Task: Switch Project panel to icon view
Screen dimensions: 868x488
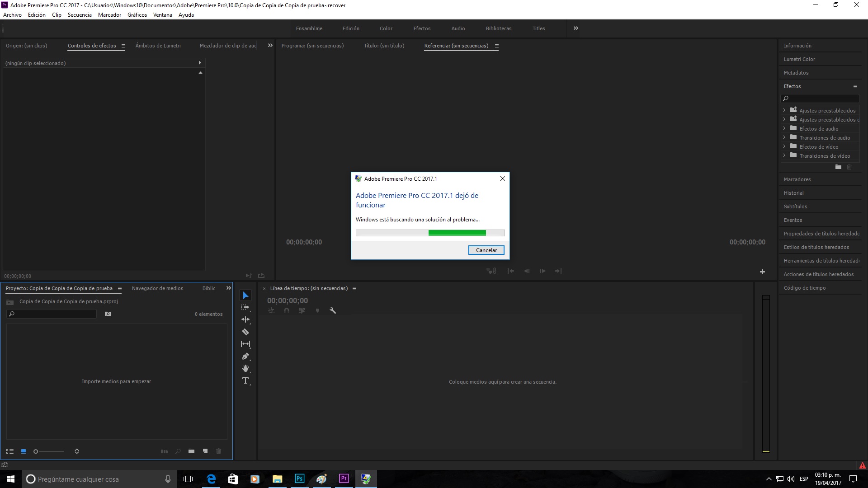Action: (x=24, y=451)
